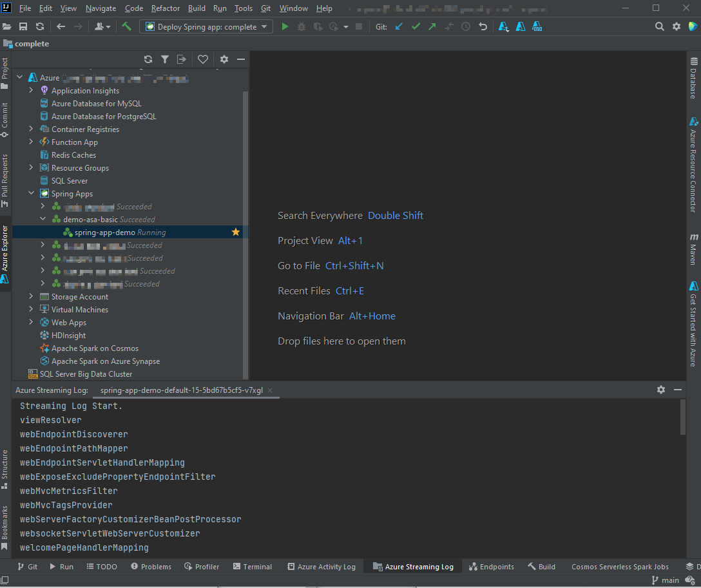Start debugging with the bug icon
The height and width of the screenshot is (588, 701).
coord(301,26)
